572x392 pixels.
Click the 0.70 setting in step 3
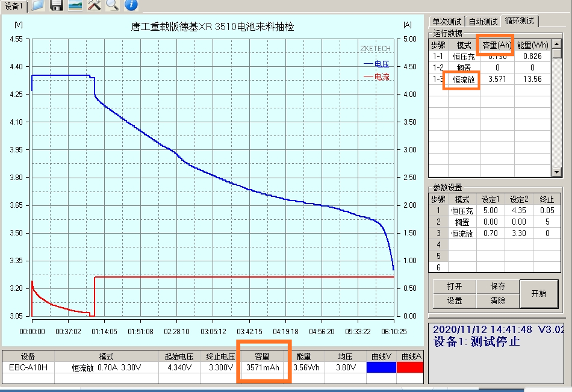point(490,233)
